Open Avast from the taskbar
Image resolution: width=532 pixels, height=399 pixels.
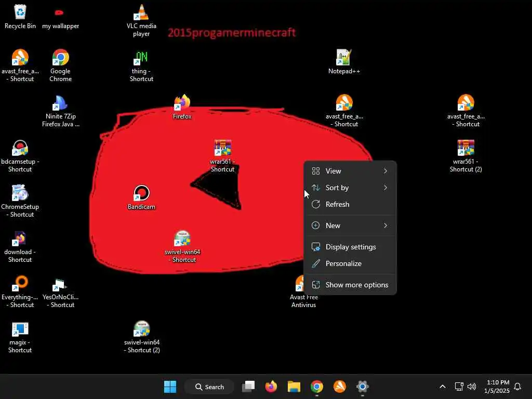point(339,387)
